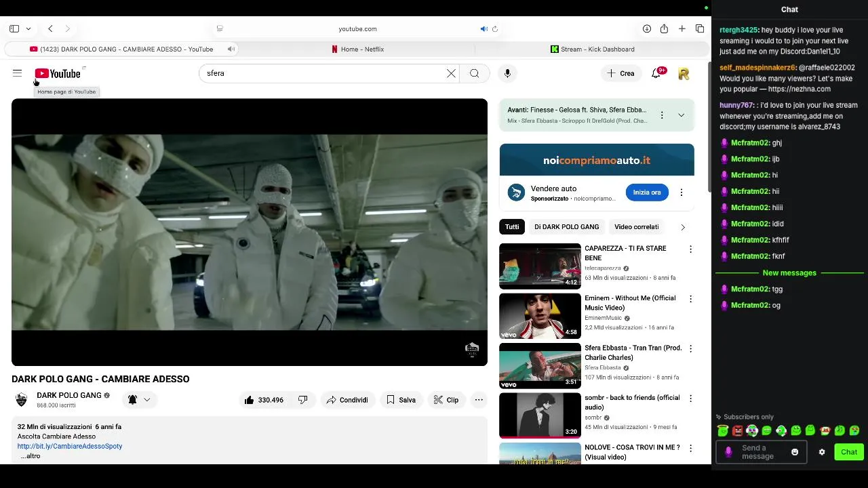
Task: Open NOLOVE - COSA TROVI IN ME title
Action: pyautogui.click(x=632, y=452)
